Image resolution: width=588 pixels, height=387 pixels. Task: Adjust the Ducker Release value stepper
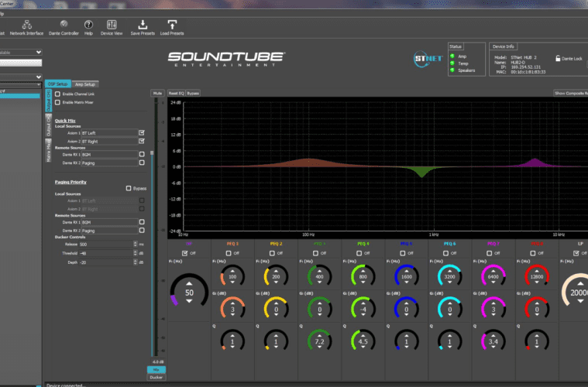[x=136, y=244]
